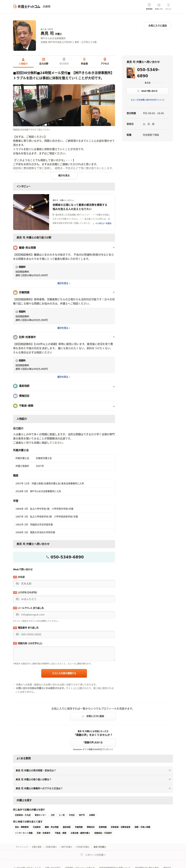
Task: Click 続きを見る under 犯罪・刑事事件
Action: click(x=64, y=377)
